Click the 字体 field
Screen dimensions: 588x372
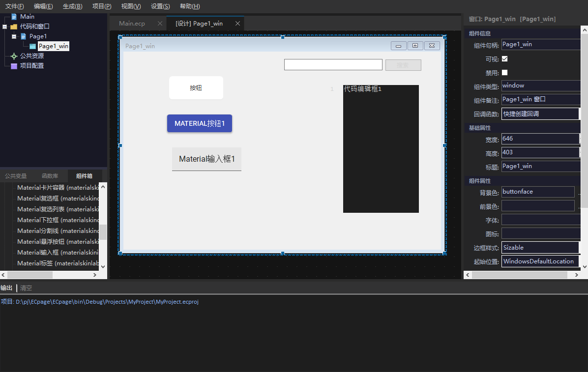(x=541, y=219)
